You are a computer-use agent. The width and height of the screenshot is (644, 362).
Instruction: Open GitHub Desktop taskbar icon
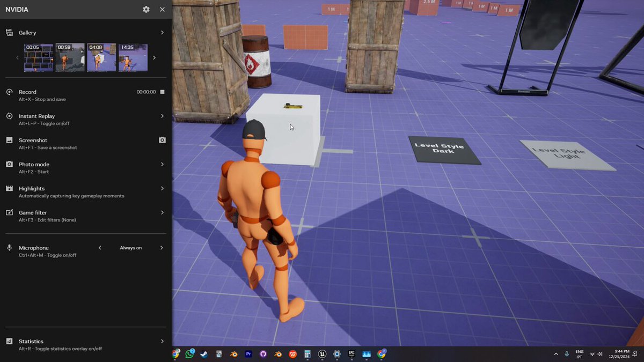tap(263, 354)
